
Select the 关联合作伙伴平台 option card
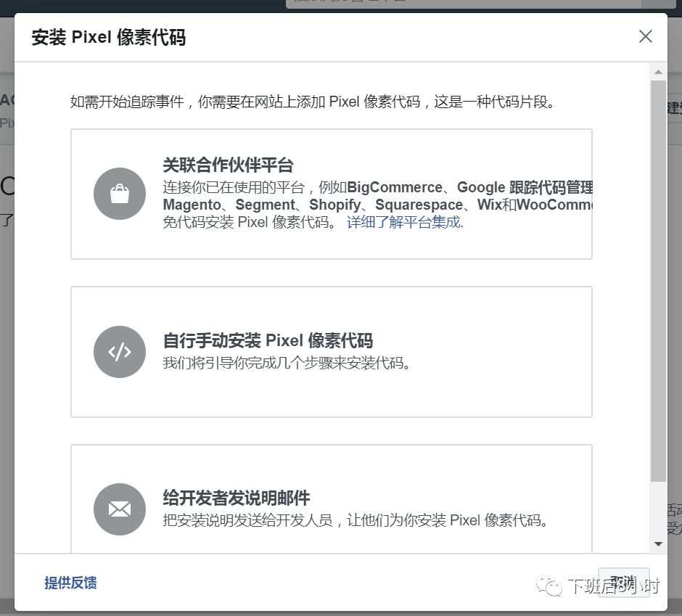[332, 194]
